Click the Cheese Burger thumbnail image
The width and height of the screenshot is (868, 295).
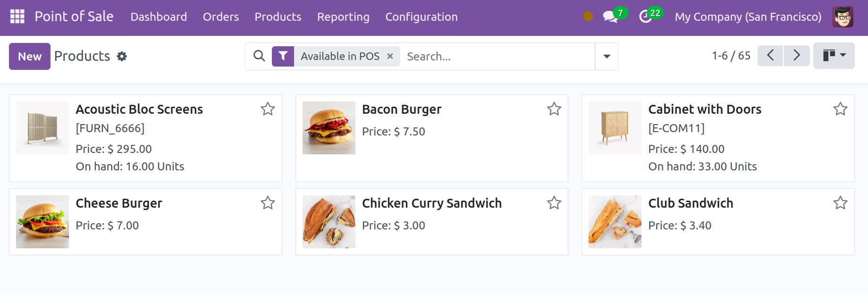[42, 222]
